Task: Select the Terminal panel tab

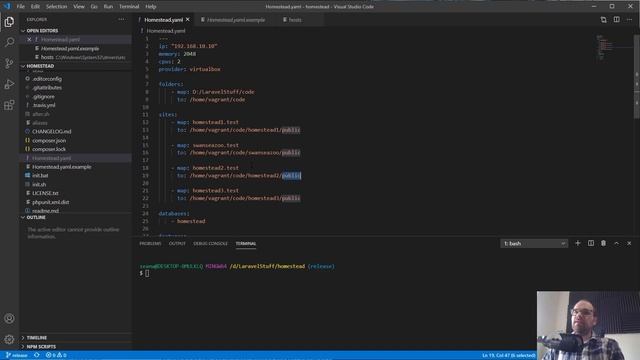Action: pyautogui.click(x=246, y=243)
